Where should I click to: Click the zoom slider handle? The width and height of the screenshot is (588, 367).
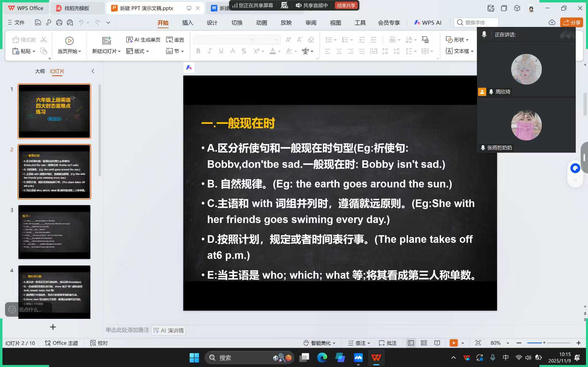544,343
